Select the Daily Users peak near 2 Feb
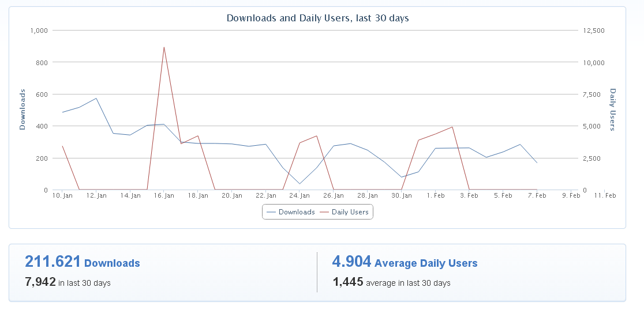The width and height of the screenshot is (644, 310). [x=452, y=127]
